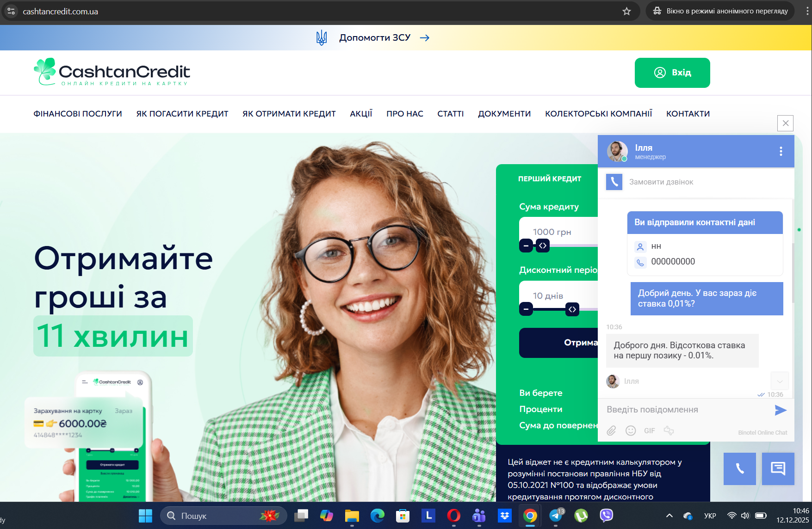Click message 'Добрий день. У вас зараз діє ставка'
The height and width of the screenshot is (529, 812).
tap(707, 299)
